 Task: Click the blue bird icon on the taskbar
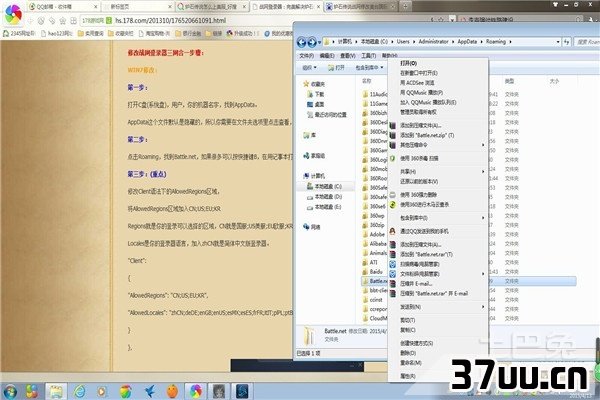pos(150,391)
